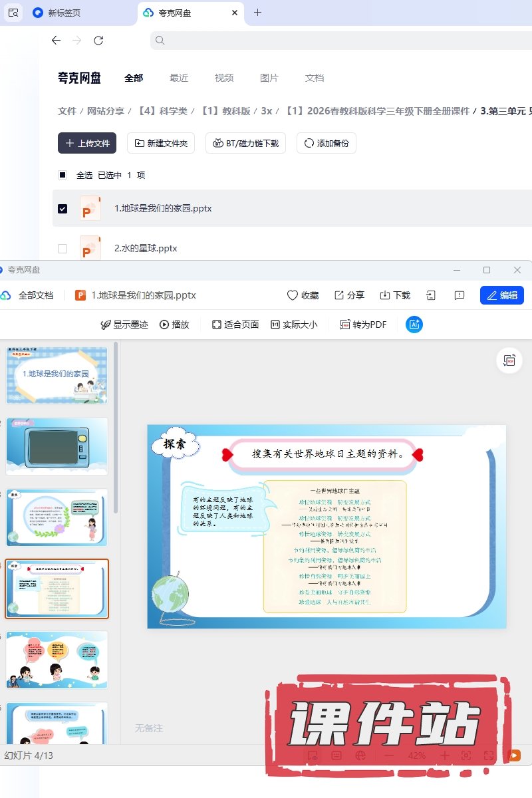Click the feedback icon next to 编辑

(x=459, y=295)
